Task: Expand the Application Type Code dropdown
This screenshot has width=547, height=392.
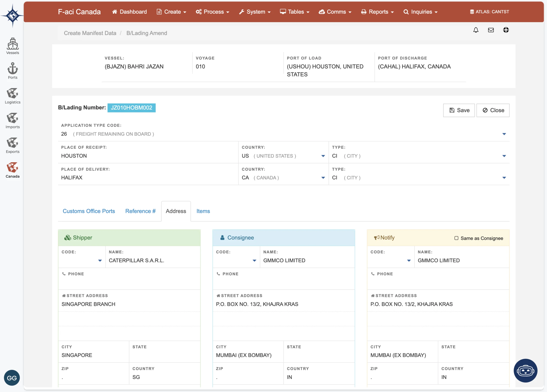Action: [x=504, y=134]
